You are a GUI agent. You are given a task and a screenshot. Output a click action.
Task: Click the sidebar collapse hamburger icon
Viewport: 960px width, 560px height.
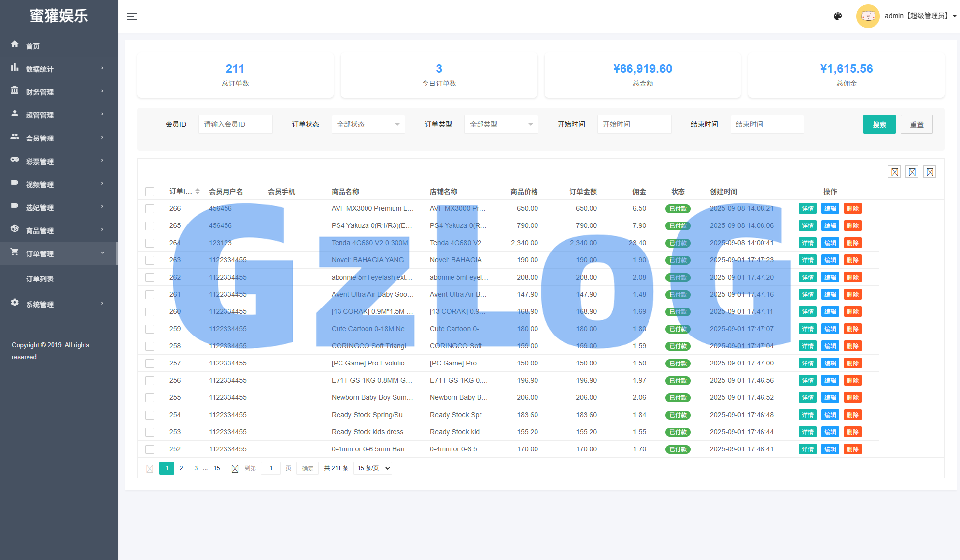pyautogui.click(x=131, y=16)
